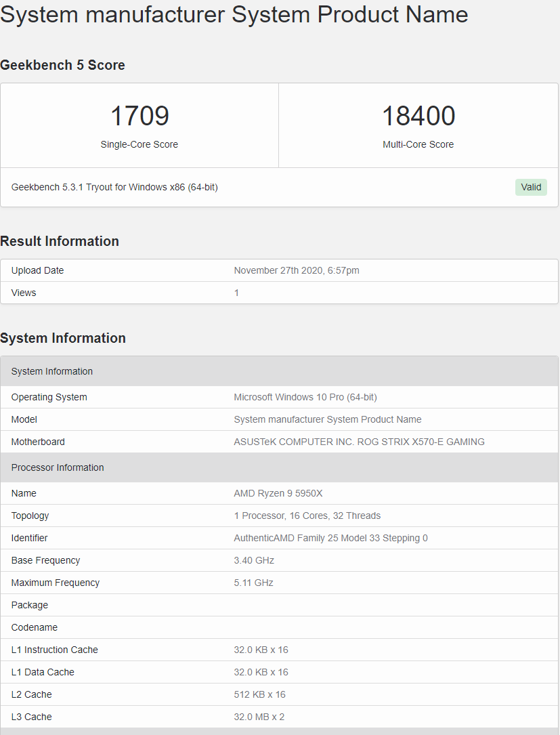
Task: Click the L3 Cache label
Action: coord(31,717)
